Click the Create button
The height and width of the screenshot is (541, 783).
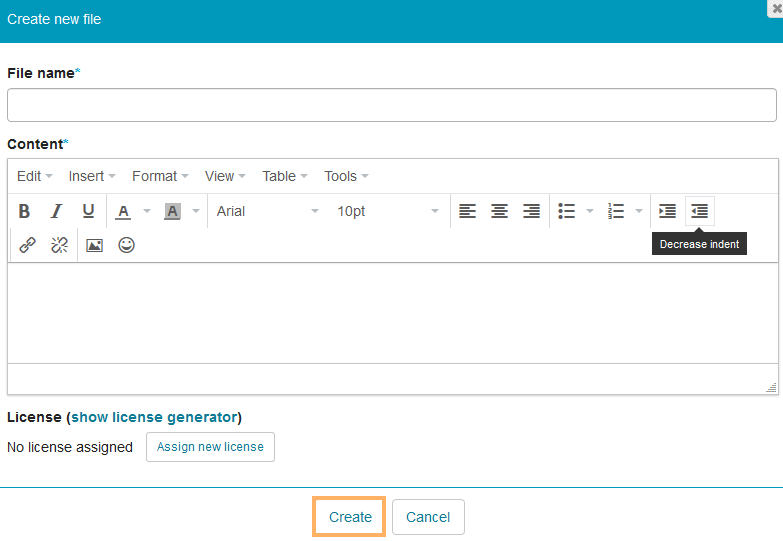(x=350, y=517)
